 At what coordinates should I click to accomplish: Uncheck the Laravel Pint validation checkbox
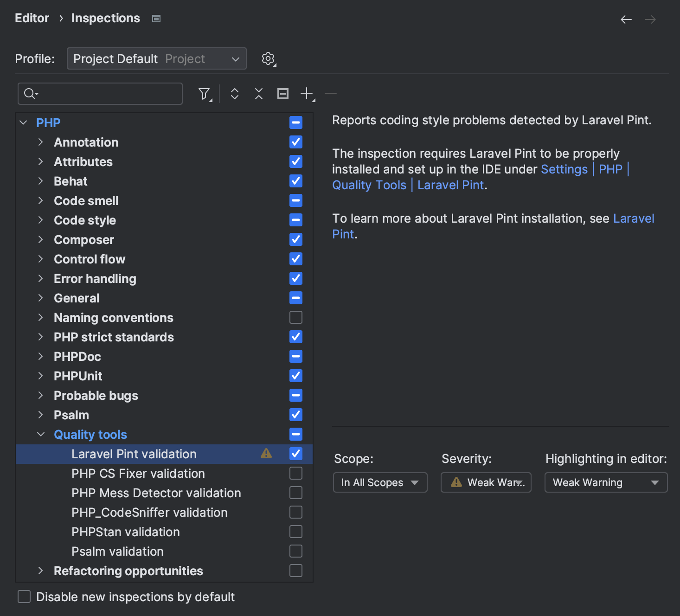[x=296, y=454]
